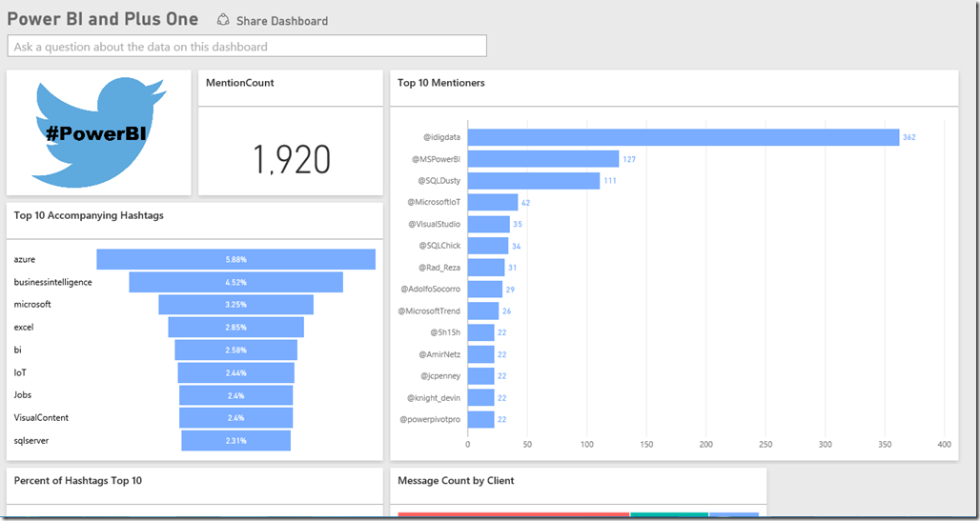Image resolution: width=980 pixels, height=521 pixels.
Task: Select the @powerpivotpro bar with 22
Action: [x=481, y=419]
